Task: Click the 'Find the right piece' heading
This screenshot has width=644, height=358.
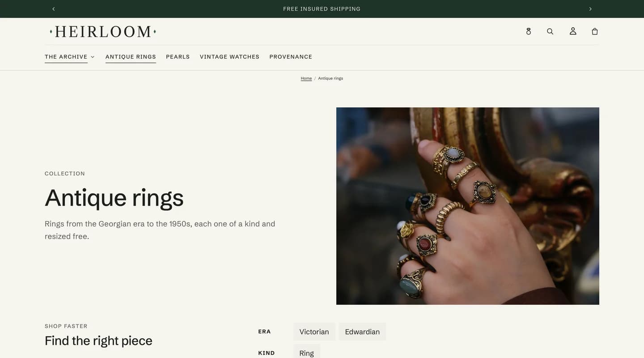Action: 98,341
